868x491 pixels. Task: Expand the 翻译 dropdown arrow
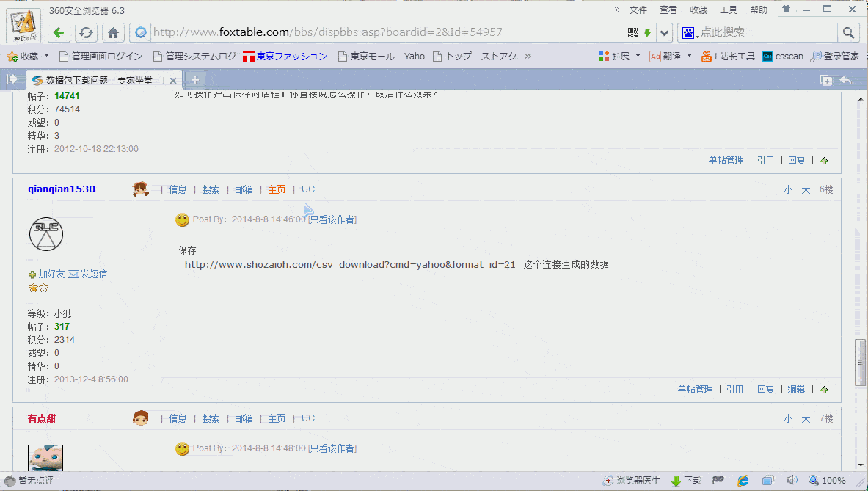689,56
